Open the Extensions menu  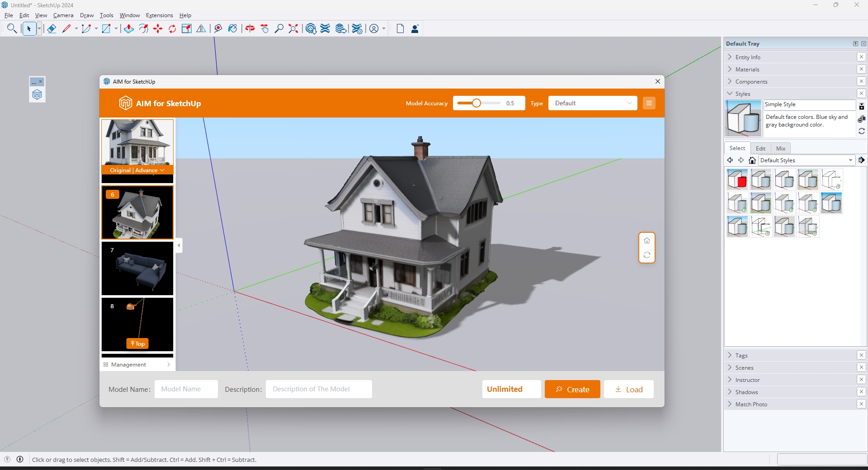click(159, 15)
